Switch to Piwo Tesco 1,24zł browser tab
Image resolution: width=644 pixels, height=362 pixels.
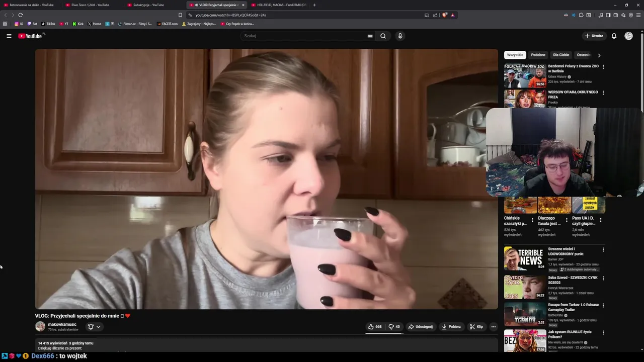[x=91, y=5]
